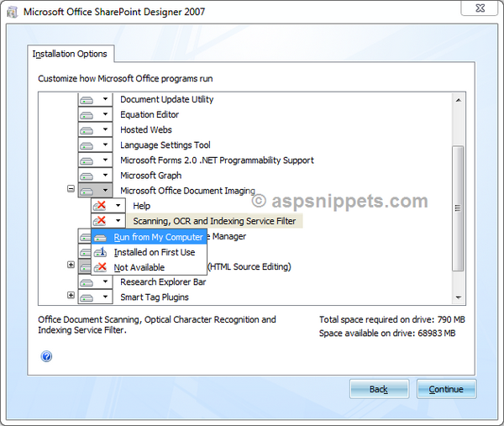Screen dimensions: 504x426
Task: Select the Installation Options tab
Action: click(x=70, y=54)
